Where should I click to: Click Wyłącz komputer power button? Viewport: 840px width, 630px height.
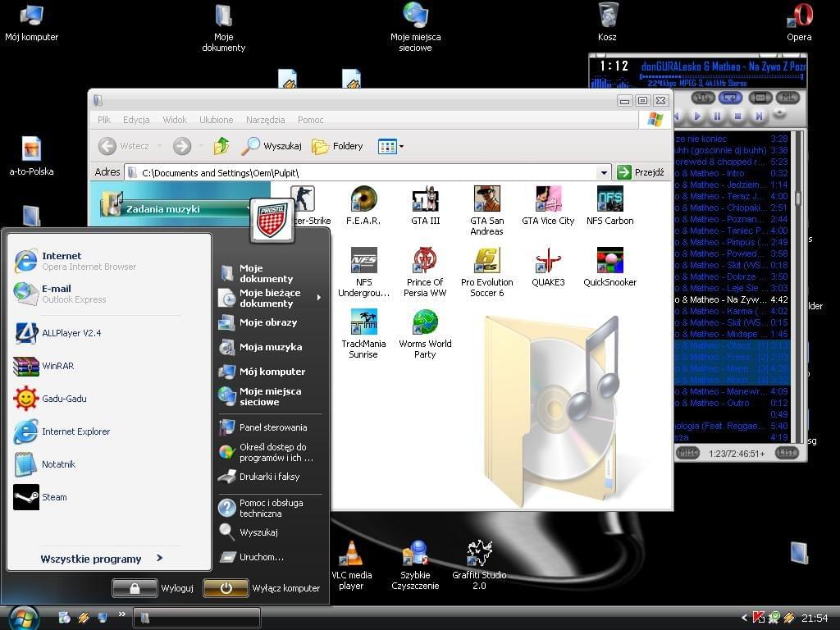[x=262, y=587]
